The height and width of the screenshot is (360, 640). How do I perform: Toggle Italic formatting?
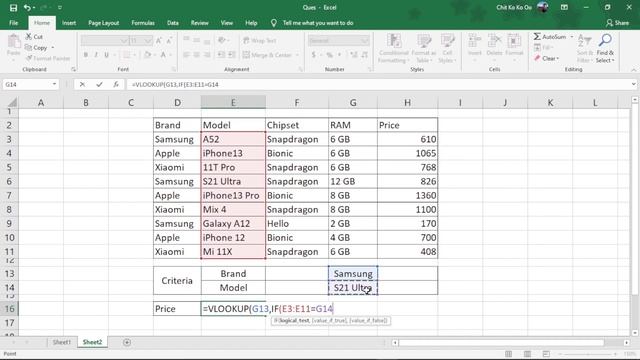click(x=96, y=55)
